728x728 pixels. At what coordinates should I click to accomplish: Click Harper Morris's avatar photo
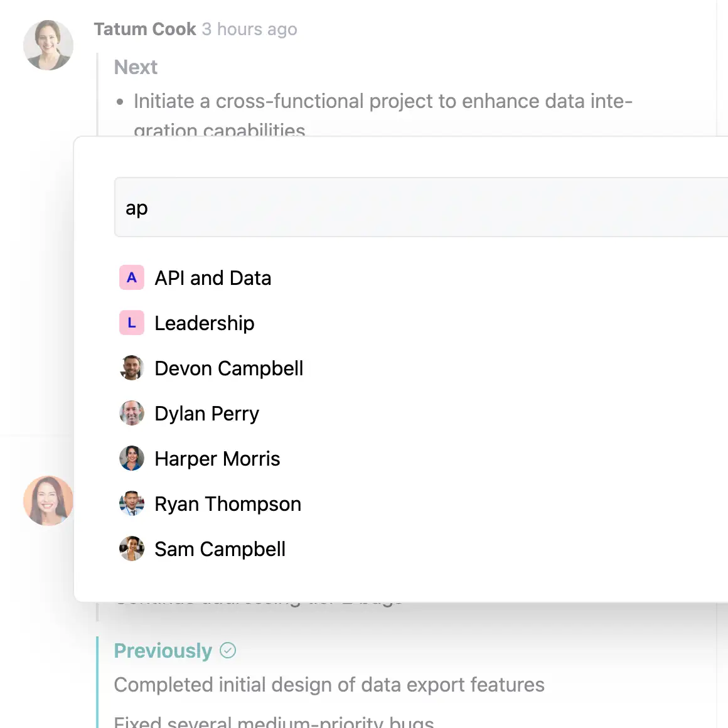pos(132,458)
